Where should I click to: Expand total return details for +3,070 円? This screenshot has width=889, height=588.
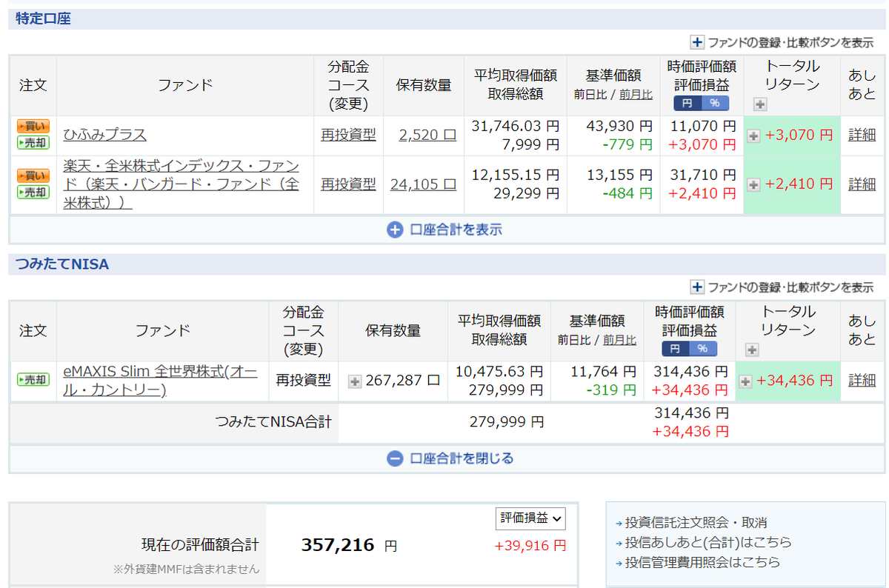pos(753,136)
